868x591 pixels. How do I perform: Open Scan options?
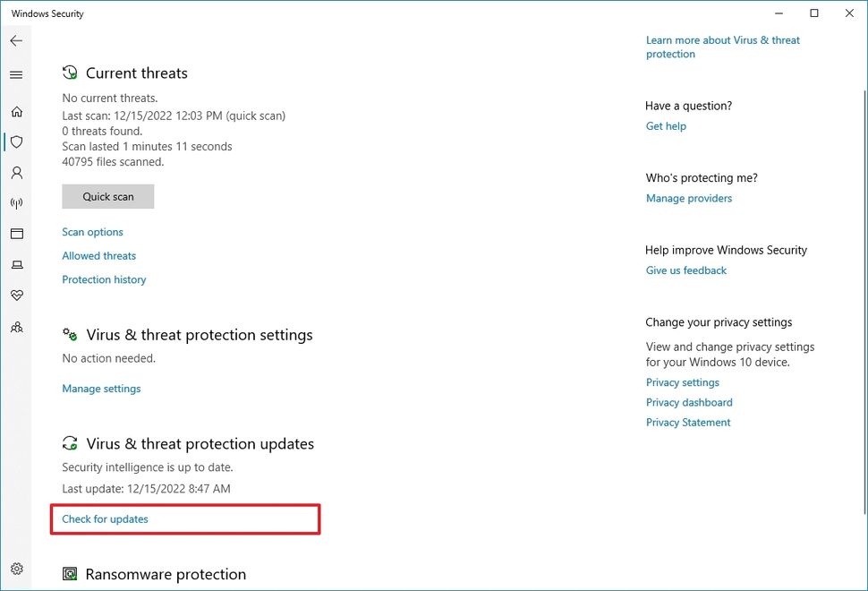[x=92, y=231]
